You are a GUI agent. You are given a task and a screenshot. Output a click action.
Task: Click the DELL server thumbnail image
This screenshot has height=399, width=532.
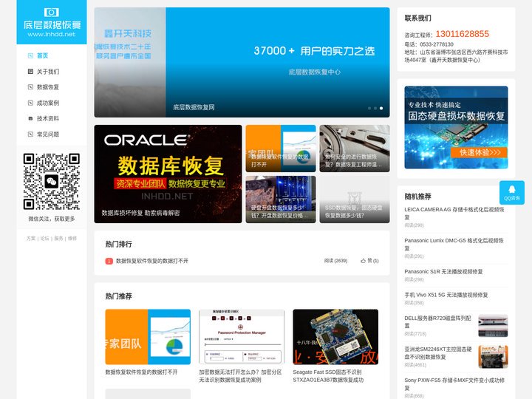tap(493, 326)
